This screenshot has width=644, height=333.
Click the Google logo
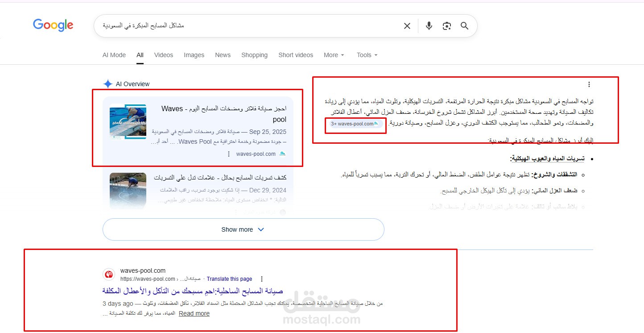point(53,25)
